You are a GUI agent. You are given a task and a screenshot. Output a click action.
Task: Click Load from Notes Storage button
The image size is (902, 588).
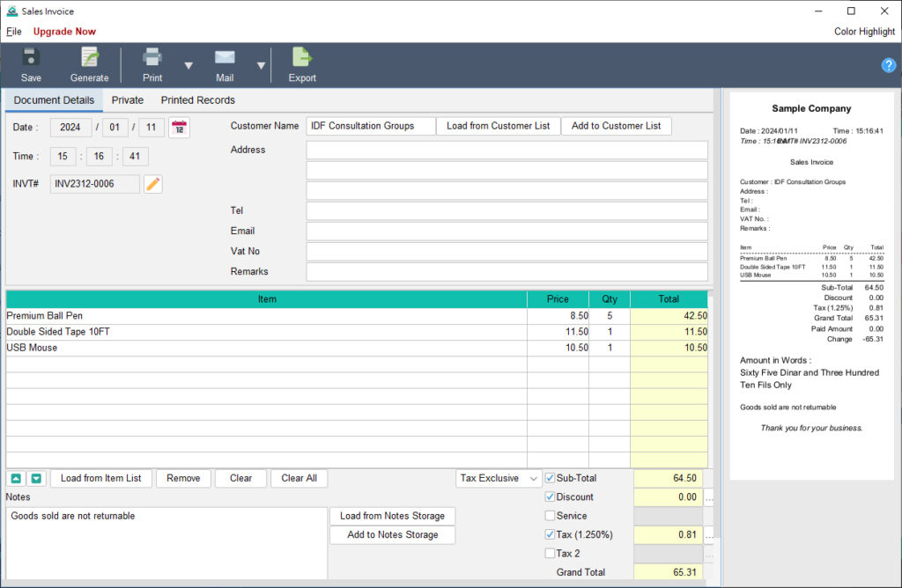click(392, 516)
